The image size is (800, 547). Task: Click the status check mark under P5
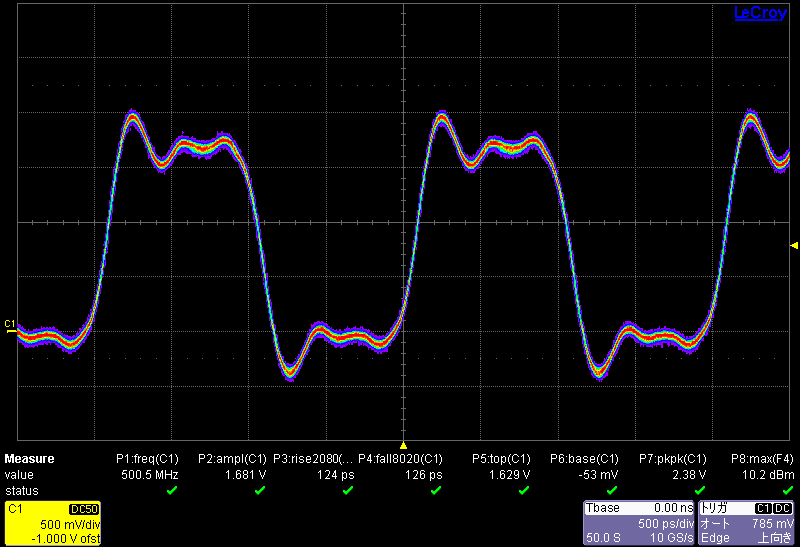coord(524,490)
